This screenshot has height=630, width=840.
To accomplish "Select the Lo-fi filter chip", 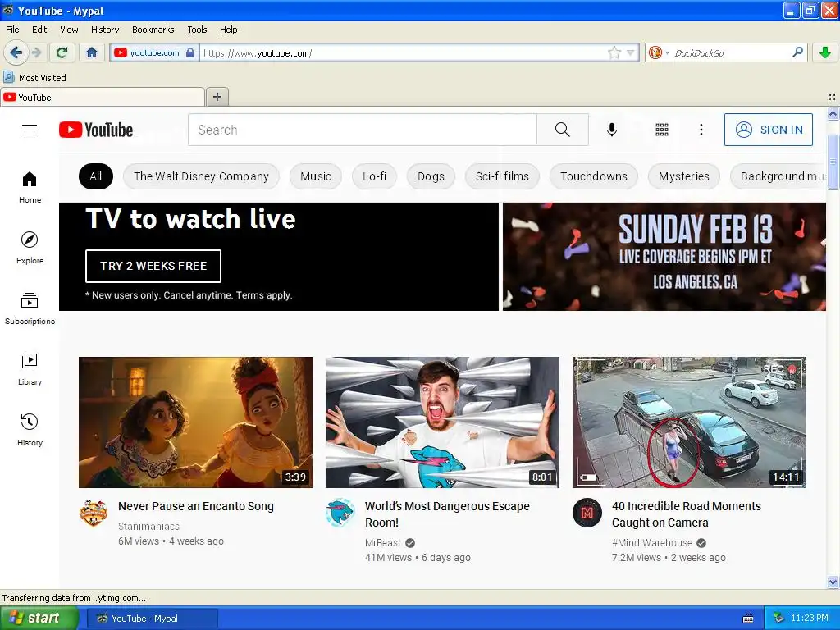I will tap(374, 176).
